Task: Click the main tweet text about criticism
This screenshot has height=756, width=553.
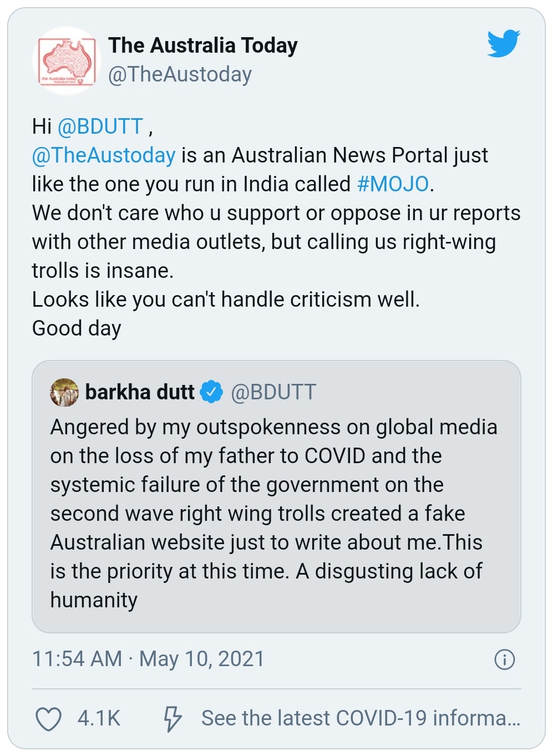Action: pos(226,300)
